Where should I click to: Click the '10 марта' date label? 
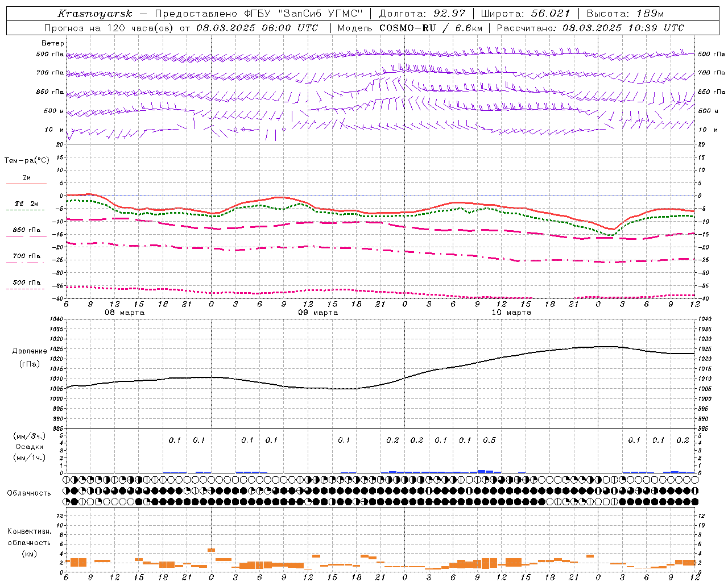[x=511, y=313]
